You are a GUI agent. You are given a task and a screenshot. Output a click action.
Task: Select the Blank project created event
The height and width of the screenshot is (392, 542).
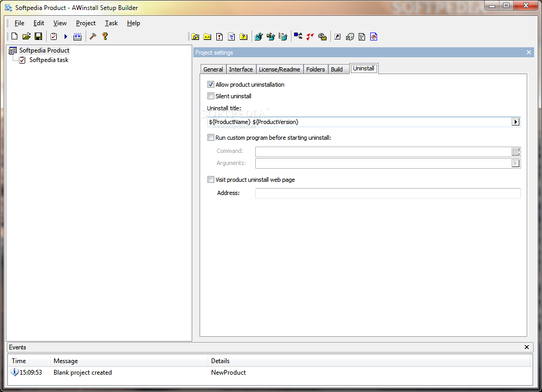[x=82, y=373]
